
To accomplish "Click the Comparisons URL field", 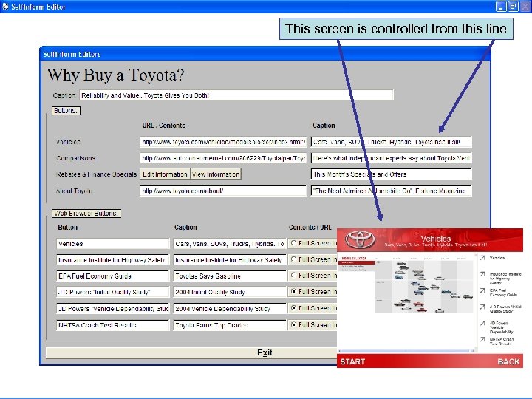I will pyautogui.click(x=223, y=158).
